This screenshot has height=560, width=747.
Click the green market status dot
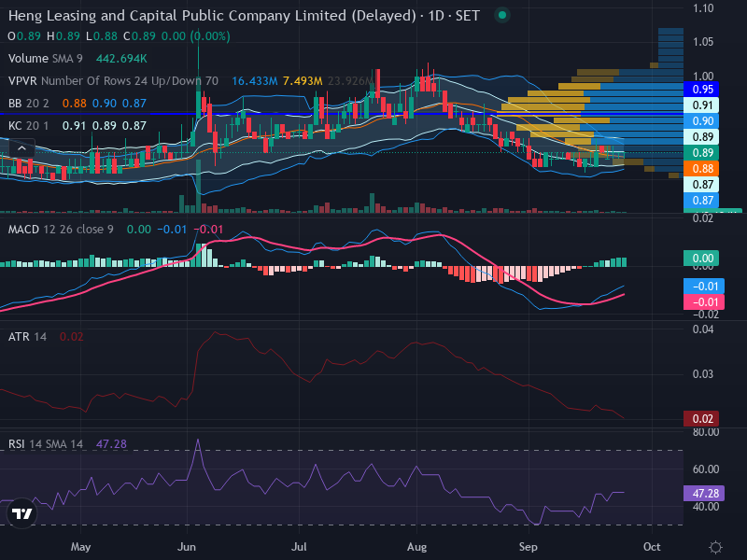(501, 15)
